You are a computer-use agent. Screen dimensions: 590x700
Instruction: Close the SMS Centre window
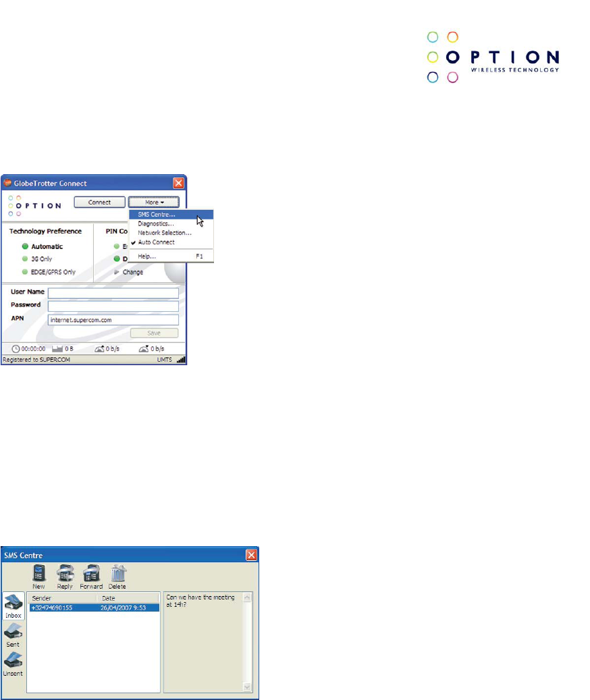(x=251, y=555)
